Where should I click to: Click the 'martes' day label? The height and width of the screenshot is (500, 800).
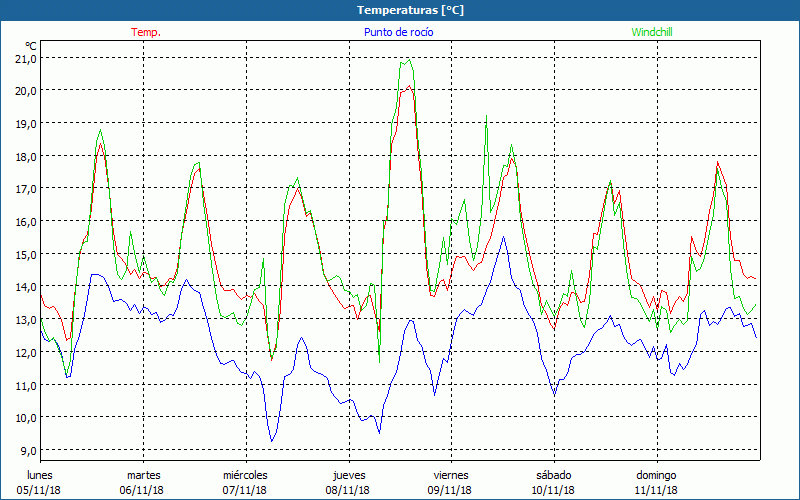144,475
